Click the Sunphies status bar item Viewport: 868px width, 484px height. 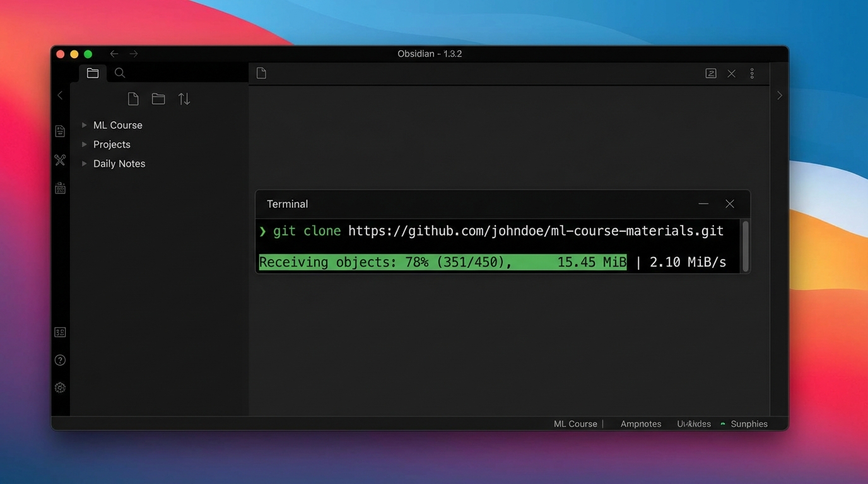tap(749, 423)
